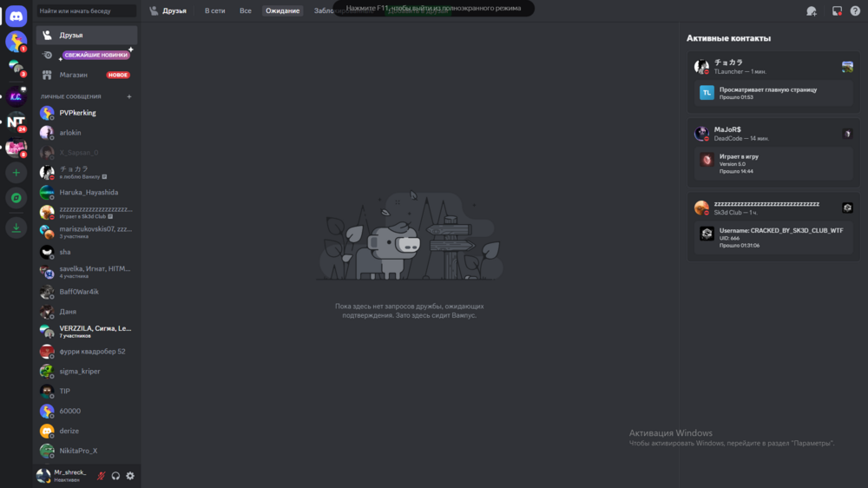The width and height of the screenshot is (868, 488).
Task: Open group chat savelka, Игнат, HITM...
Action: click(x=87, y=272)
